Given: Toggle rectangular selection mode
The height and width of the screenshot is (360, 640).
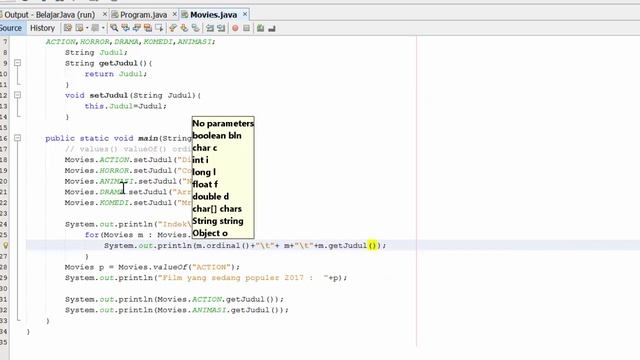Looking at the screenshot, I should (159, 28).
